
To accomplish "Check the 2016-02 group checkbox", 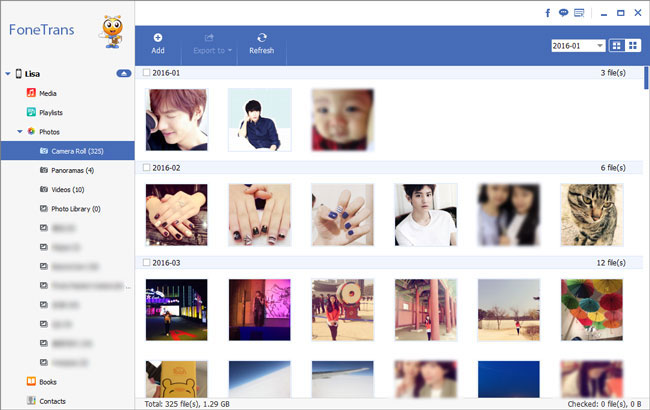I will pyautogui.click(x=146, y=167).
